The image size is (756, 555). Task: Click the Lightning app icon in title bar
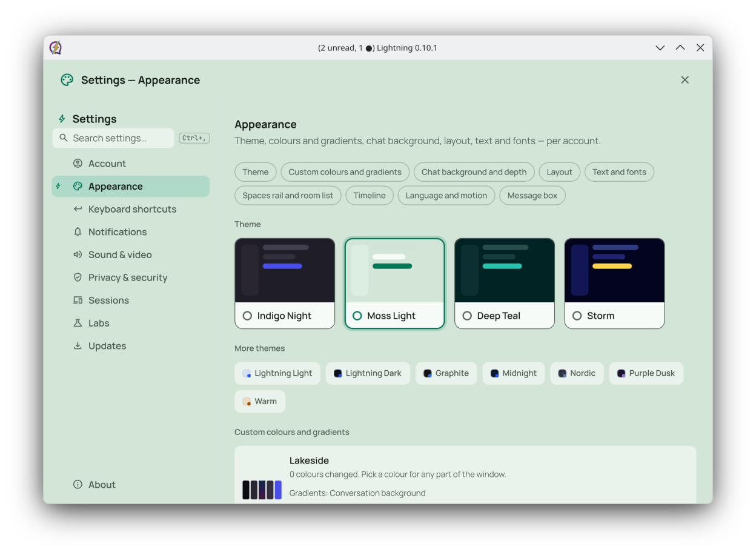(56, 48)
